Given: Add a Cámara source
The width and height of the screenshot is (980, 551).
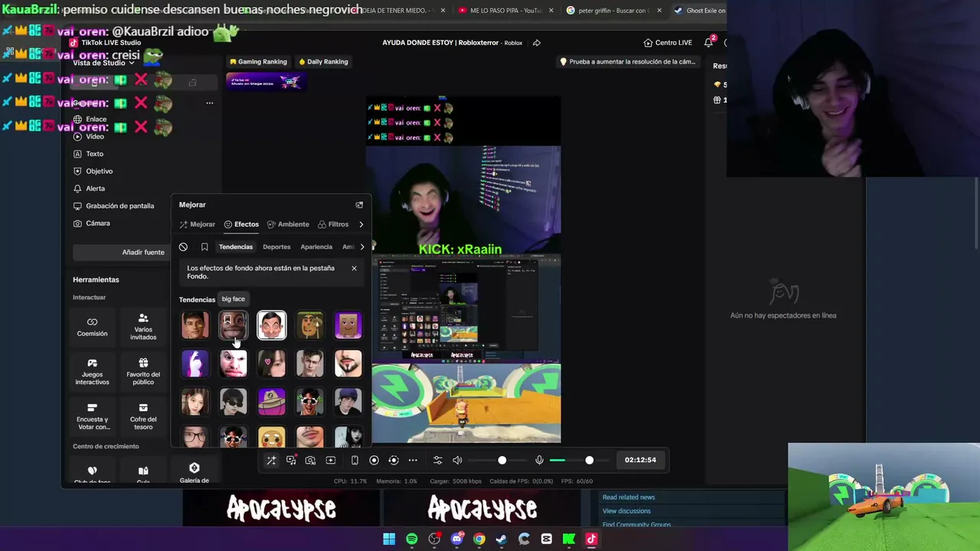Looking at the screenshot, I should (92, 223).
